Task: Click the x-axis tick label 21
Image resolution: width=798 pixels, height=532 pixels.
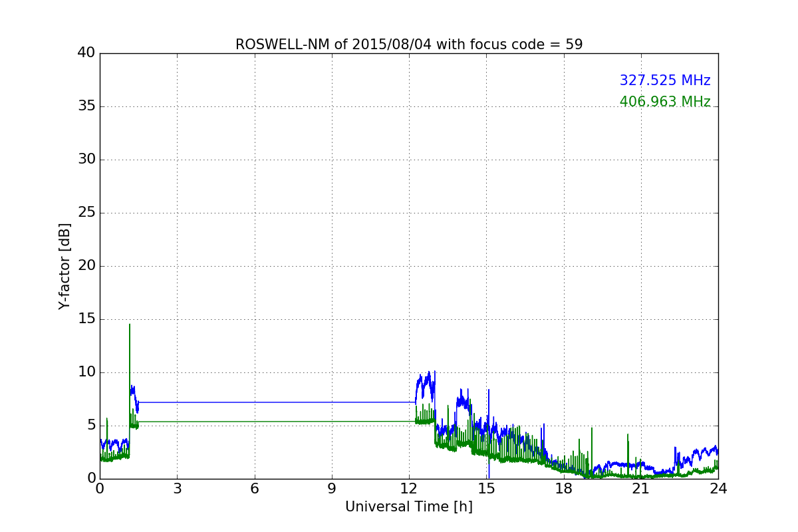Action: pos(641,488)
